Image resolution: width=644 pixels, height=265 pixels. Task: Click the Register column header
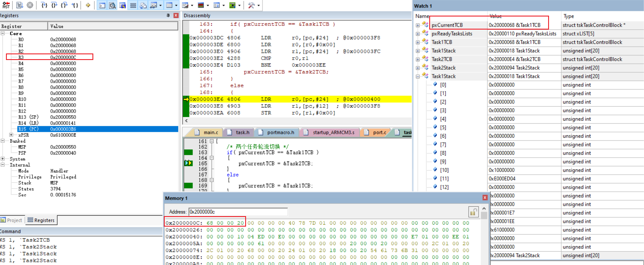(24, 26)
